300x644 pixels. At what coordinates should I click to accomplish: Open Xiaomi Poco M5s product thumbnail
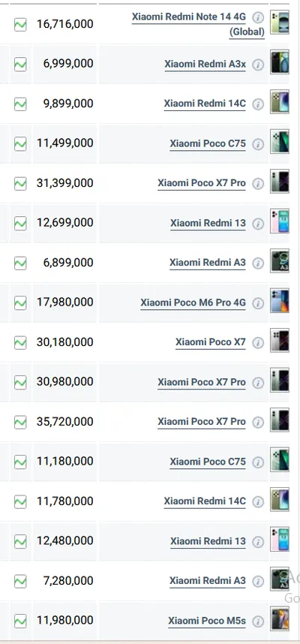point(280,619)
